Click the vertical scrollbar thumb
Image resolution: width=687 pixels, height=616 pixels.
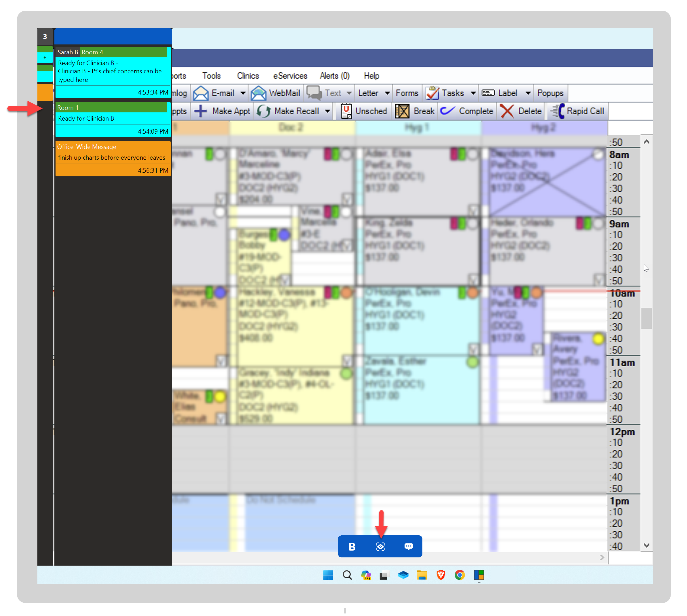tap(647, 319)
